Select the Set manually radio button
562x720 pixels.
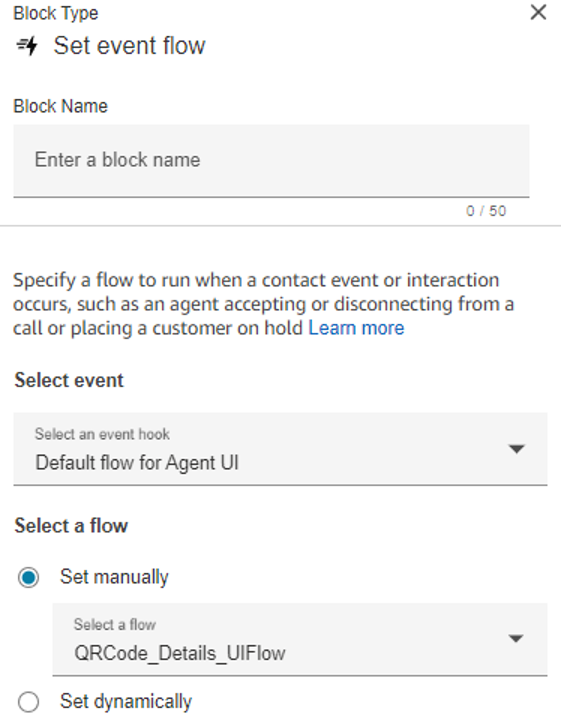28,577
